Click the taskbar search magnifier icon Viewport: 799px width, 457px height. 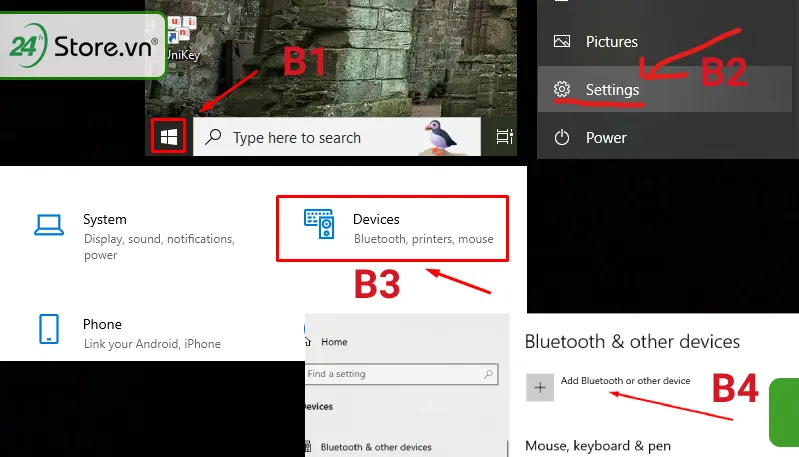pyautogui.click(x=213, y=137)
